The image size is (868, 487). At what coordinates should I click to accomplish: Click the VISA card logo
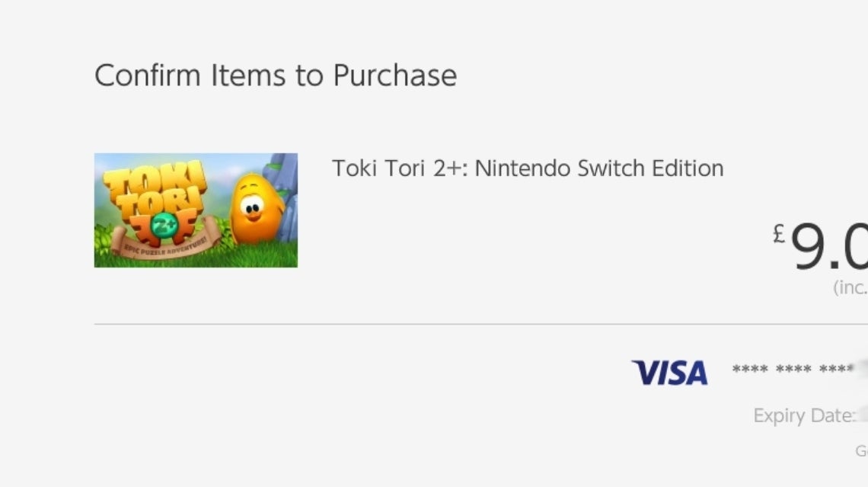point(669,373)
